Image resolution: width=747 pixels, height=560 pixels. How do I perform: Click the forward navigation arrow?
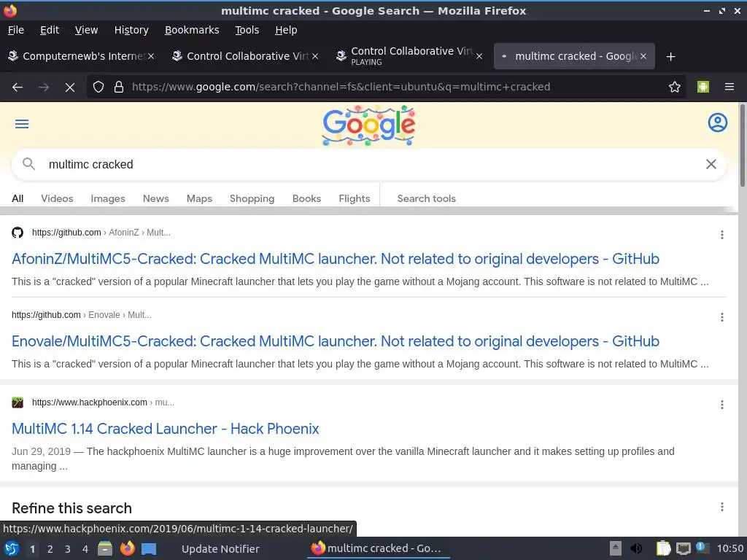coord(44,87)
